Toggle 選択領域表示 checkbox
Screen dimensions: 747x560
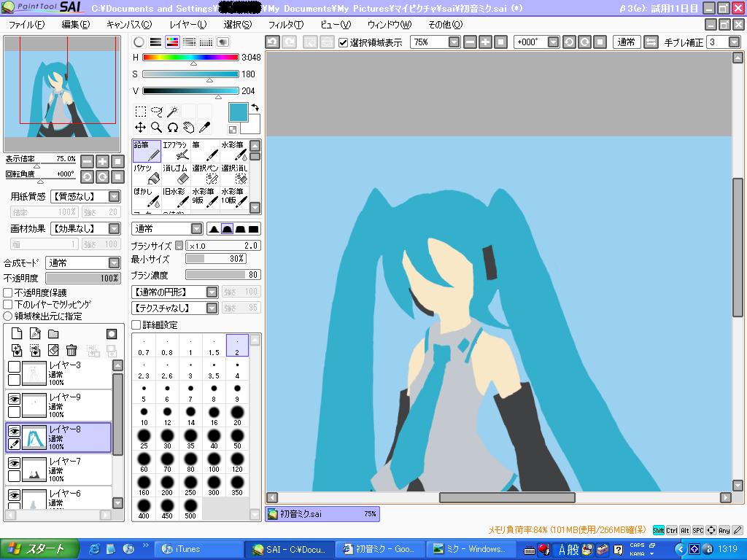[343, 43]
